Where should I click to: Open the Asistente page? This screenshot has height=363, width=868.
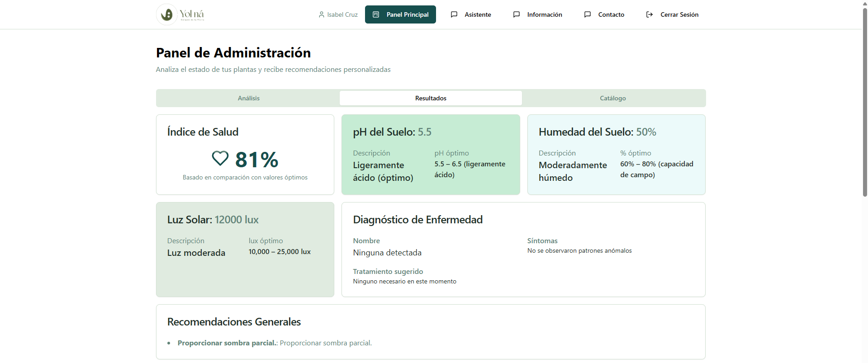click(x=478, y=14)
